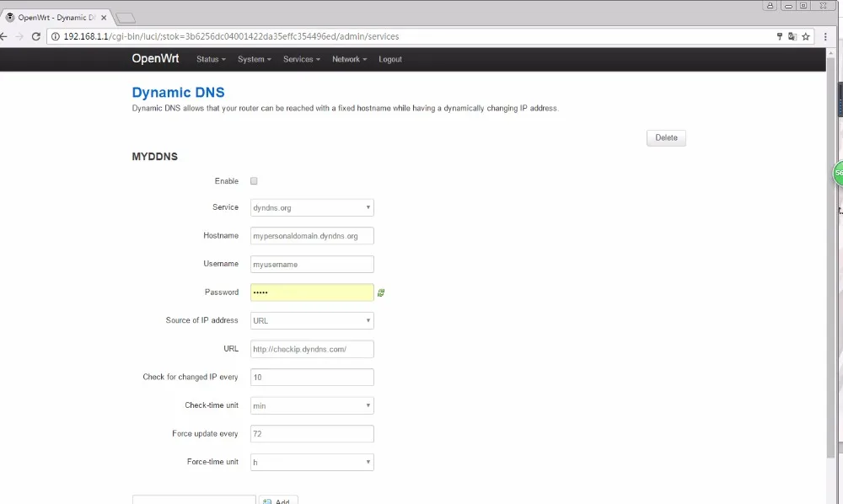Click Logout in the navigation bar

(x=390, y=59)
